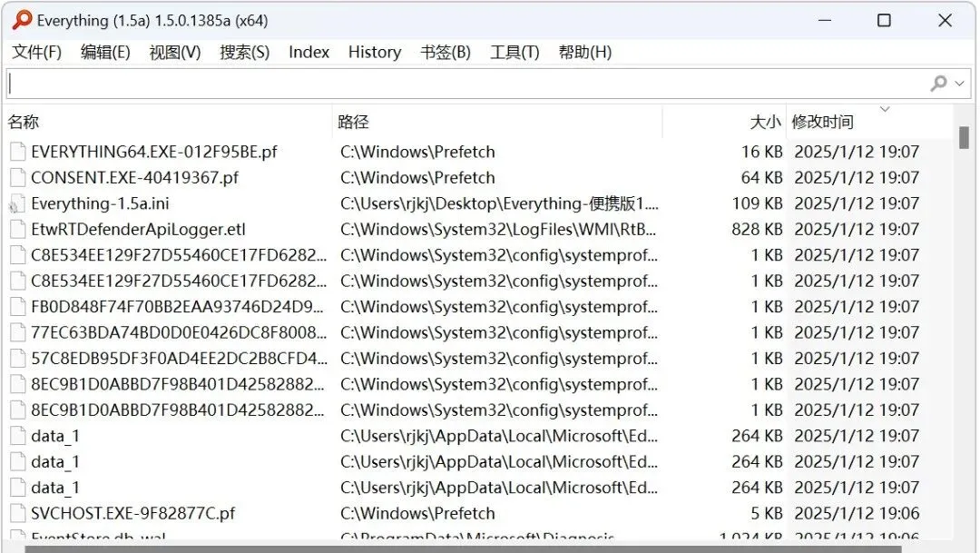Image resolution: width=980 pixels, height=553 pixels.
Task: Open the Index menu
Action: [x=309, y=52]
